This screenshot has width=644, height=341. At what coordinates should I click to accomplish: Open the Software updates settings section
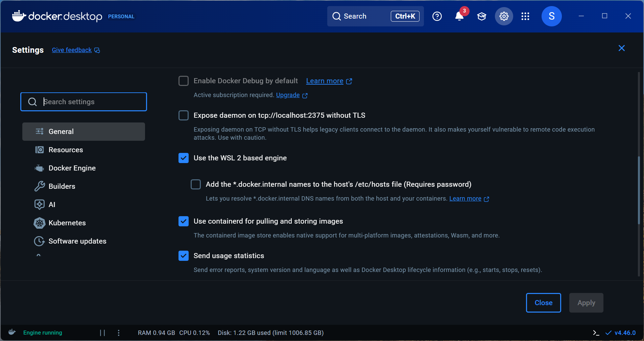(84, 241)
